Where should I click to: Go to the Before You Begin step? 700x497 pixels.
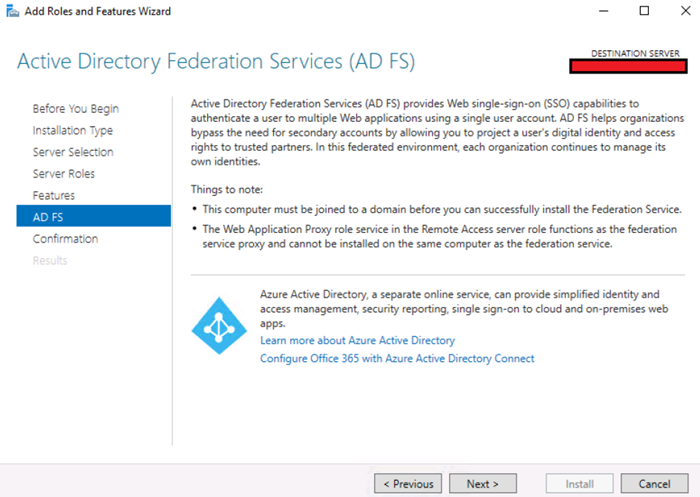[x=75, y=109]
